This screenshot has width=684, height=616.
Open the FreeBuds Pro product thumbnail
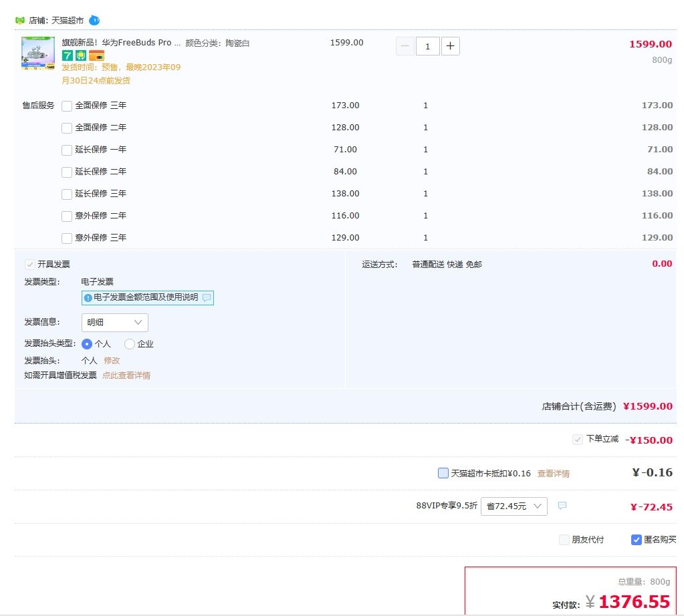[38, 53]
